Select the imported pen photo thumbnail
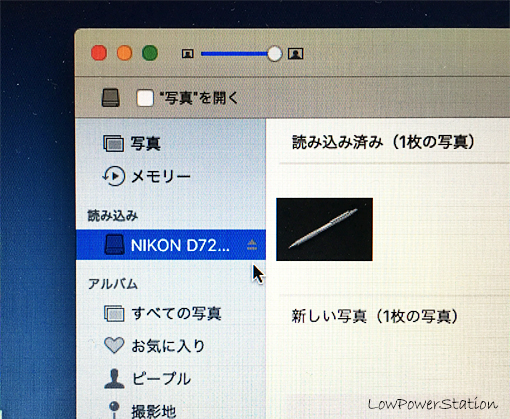The height and width of the screenshot is (419, 510). point(324,229)
